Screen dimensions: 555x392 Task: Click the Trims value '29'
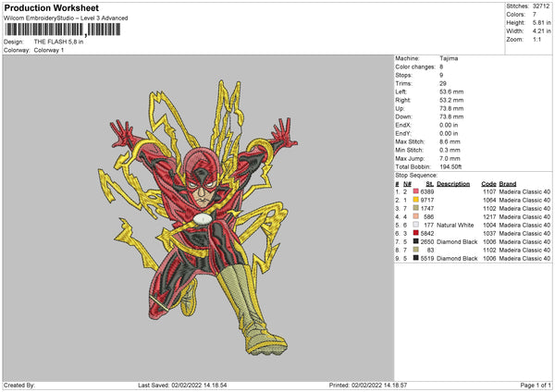click(x=443, y=83)
